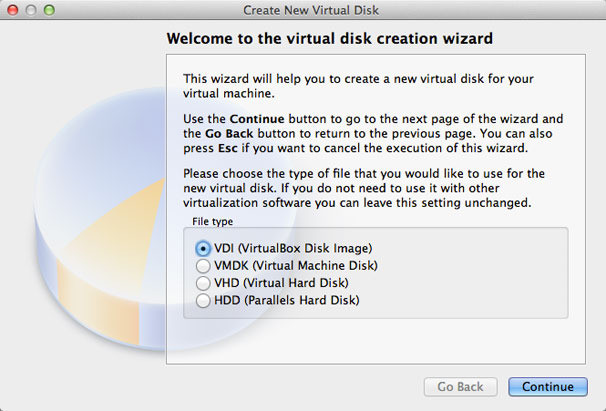Viewport: 606px width, 411px height.
Task: Choose the VMDK radio button circle
Action: tap(204, 265)
